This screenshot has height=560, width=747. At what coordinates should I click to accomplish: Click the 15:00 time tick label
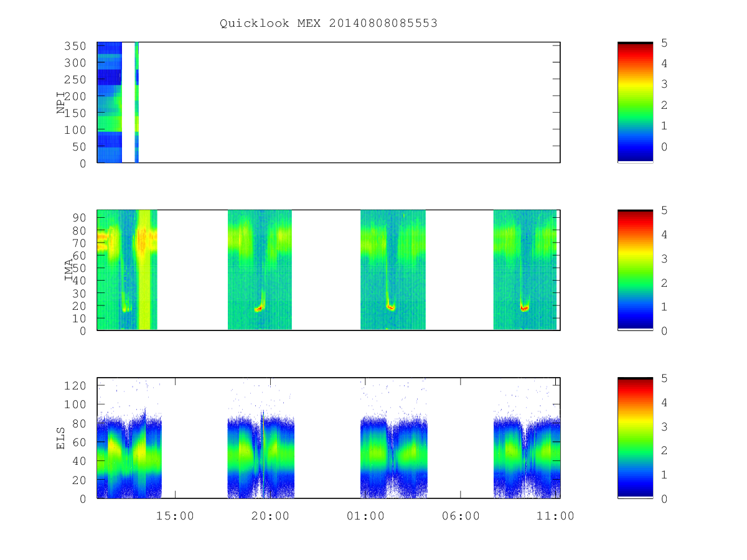pyautogui.click(x=175, y=516)
